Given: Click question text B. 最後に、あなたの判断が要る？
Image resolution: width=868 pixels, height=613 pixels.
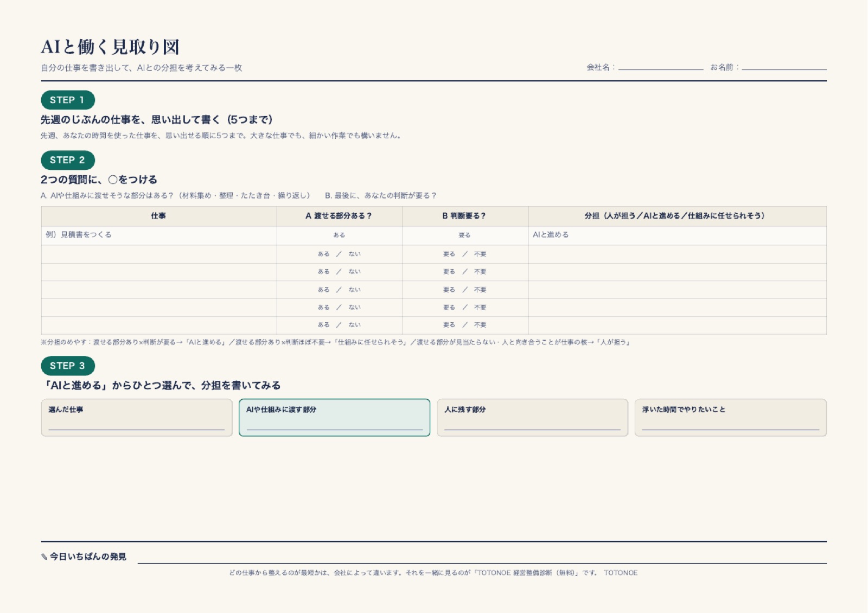Looking at the screenshot, I should [381, 196].
